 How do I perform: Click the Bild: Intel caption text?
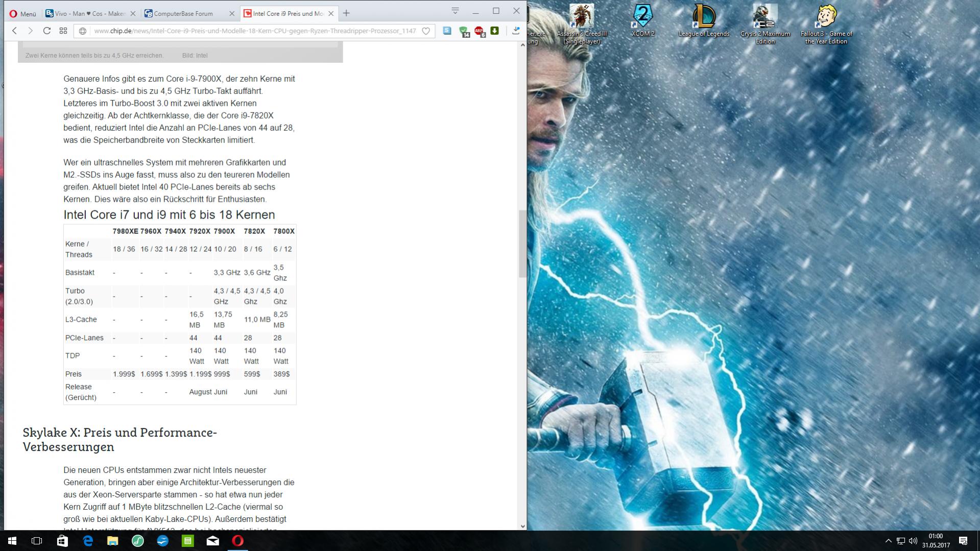(x=195, y=55)
